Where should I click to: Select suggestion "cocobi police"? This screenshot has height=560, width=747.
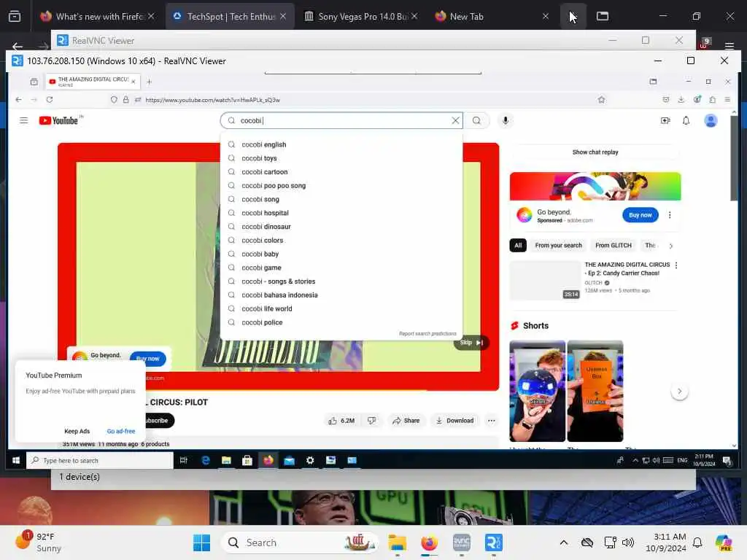click(x=341, y=322)
